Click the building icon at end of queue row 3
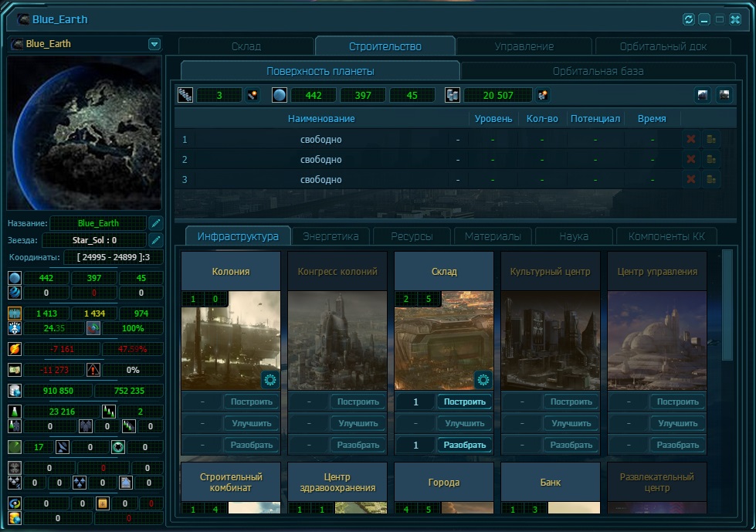 coord(711,180)
